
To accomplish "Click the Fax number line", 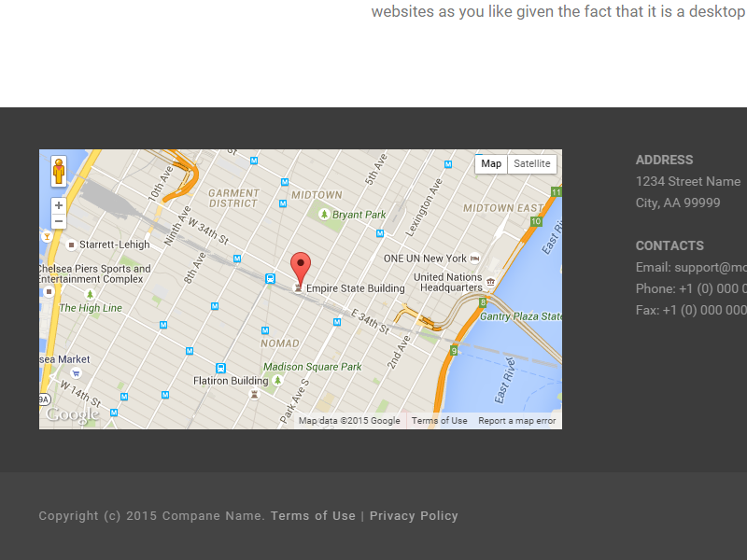I will click(x=691, y=310).
